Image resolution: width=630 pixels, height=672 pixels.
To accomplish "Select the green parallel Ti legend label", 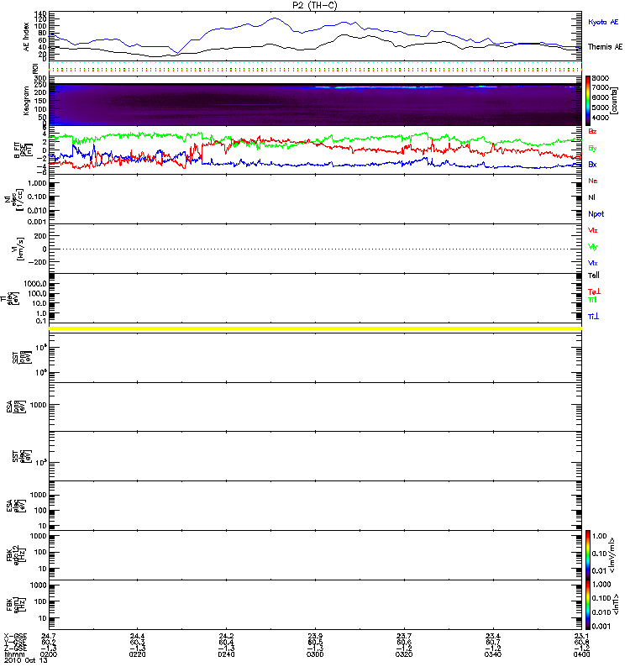I will pos(592,300).
